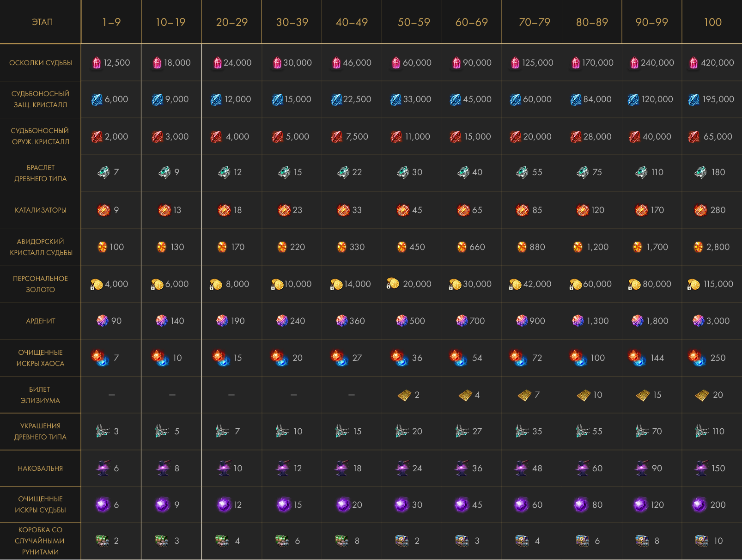The image size is (742, 560).
Task: Click the ardenite gem icon beside 3,000
Action: point(698,321)
